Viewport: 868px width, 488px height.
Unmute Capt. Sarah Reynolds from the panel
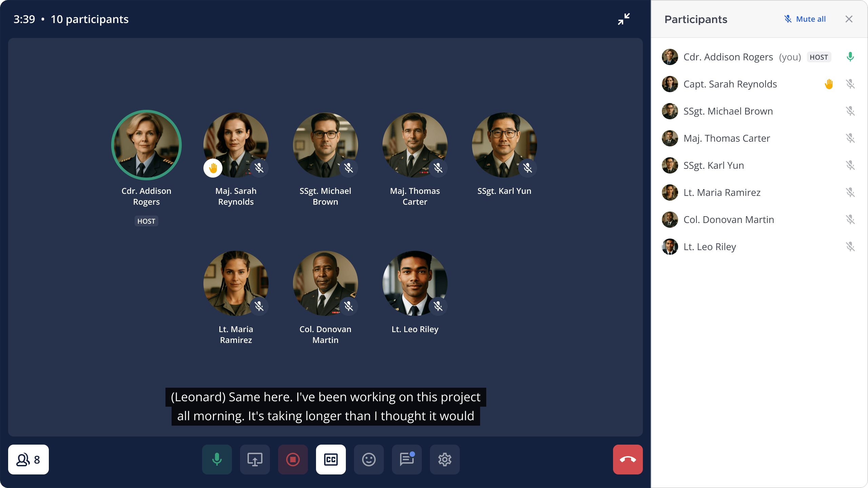click(851, 84)
